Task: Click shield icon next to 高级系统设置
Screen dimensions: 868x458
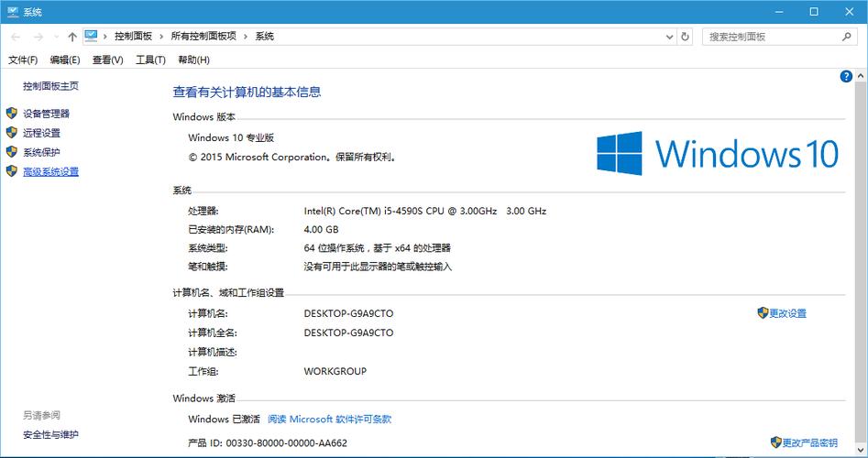Action: [12, 171]
